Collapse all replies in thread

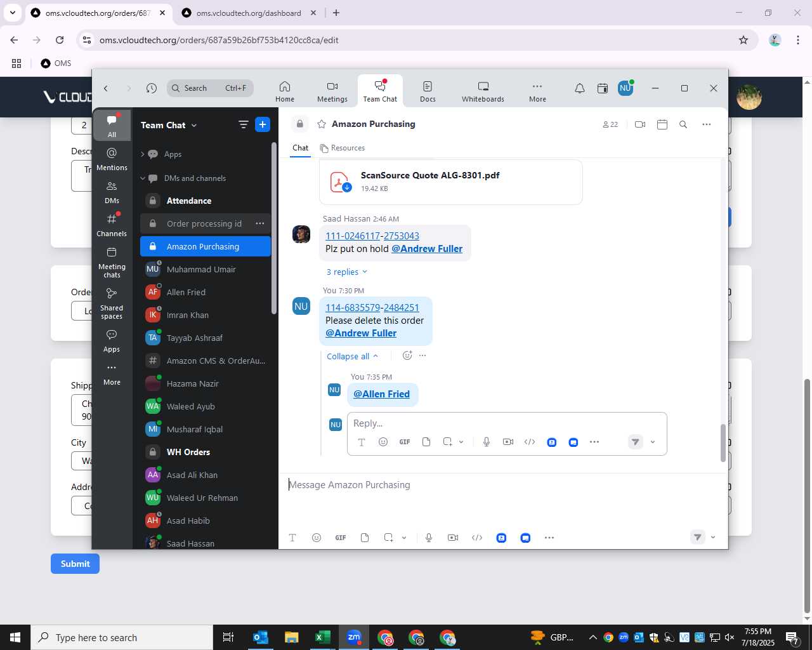click(352, 356)
